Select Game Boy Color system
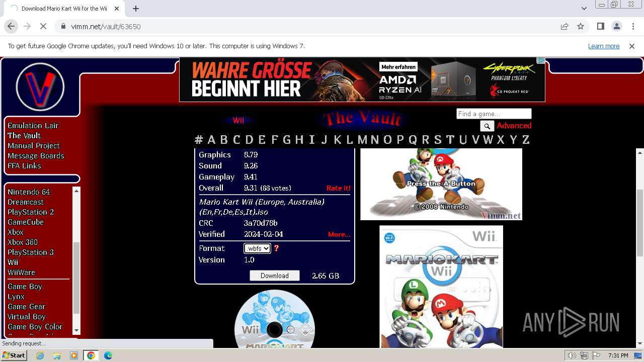Image resolution: width=644 pixels, height=362 pixels. [x=35, y=327]
